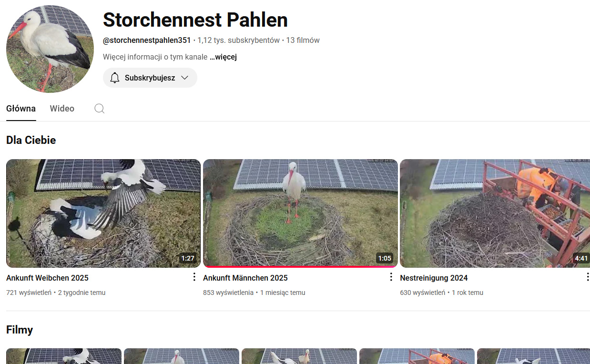Open three-dot menu for Nestreinigung 2024
The image size is (590, 364).
pyautogui.click(x=587, y=277)
